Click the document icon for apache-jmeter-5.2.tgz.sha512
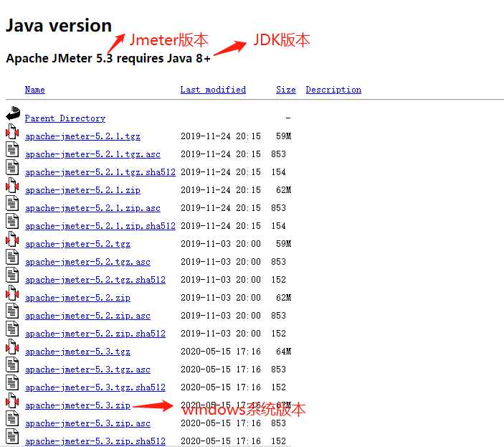Screen dimensions: 504x447 pyautogui.click(x=12, y=276)
